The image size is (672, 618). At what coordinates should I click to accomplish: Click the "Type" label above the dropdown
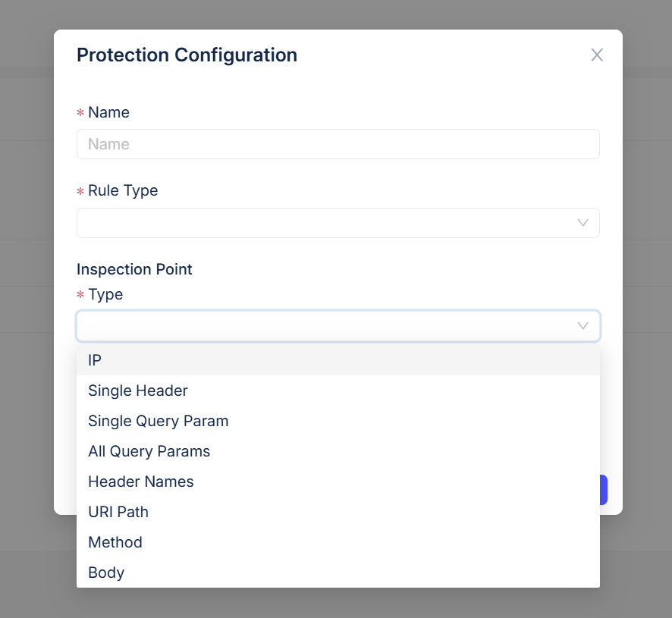(105, 294)
